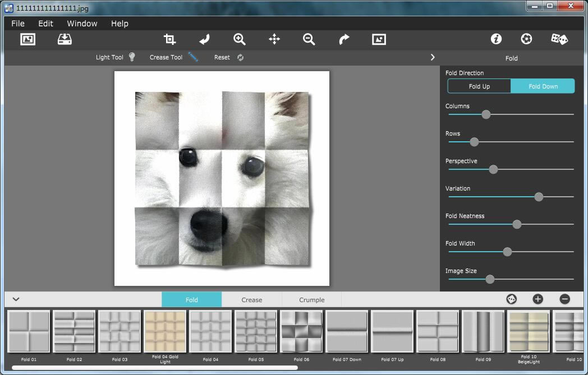588x375 pixels.
Task: Choose the Fold 04 Gold Light preset thumbnail
Action: coord(165,331)
